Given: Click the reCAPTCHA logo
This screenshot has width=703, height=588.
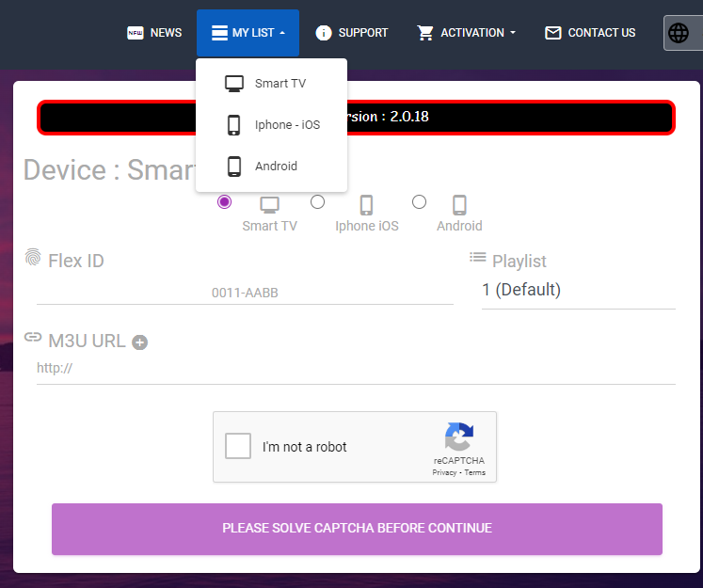Looking at the screenshot, I should pos(458,437).
